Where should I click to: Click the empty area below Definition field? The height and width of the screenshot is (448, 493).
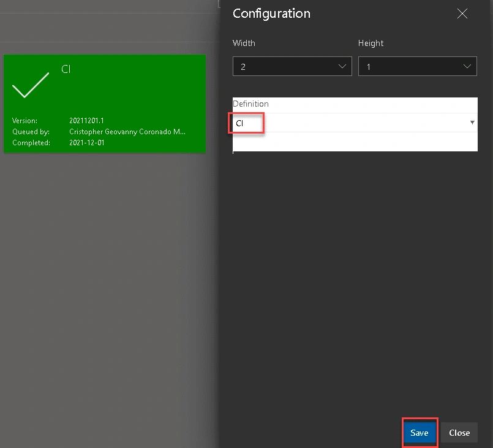click(x=355, y=142)
